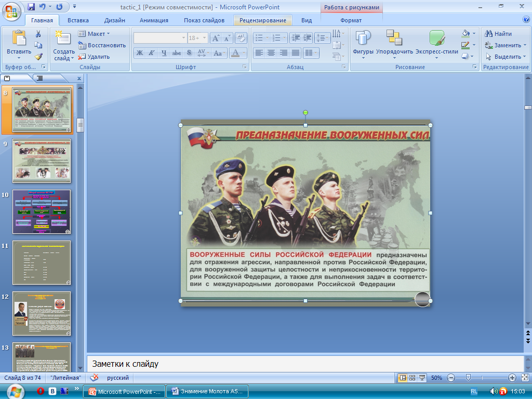532x399 pixels.
Task: Adjust the zoom slider handle
Action: [468, 377]
